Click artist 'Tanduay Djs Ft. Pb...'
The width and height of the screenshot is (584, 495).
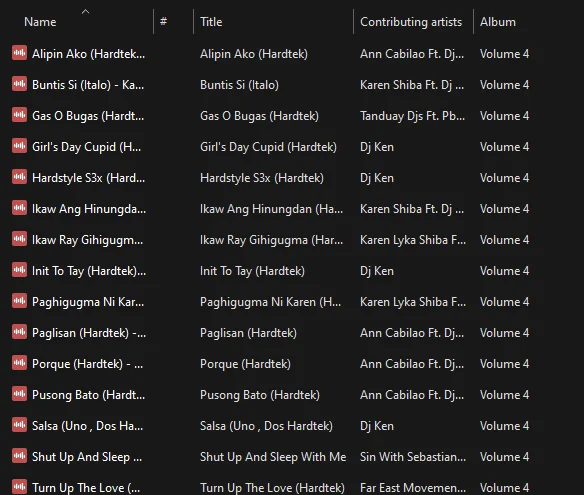tap(412, 116)
